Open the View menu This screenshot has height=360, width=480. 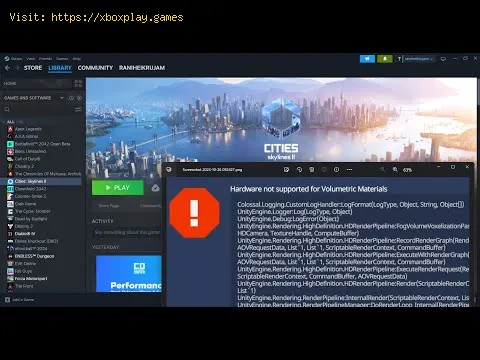click(x=30, y=59)
